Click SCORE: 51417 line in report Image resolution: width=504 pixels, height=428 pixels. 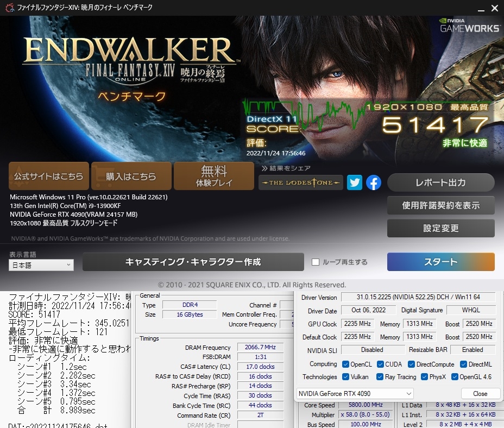click(34, 314)
